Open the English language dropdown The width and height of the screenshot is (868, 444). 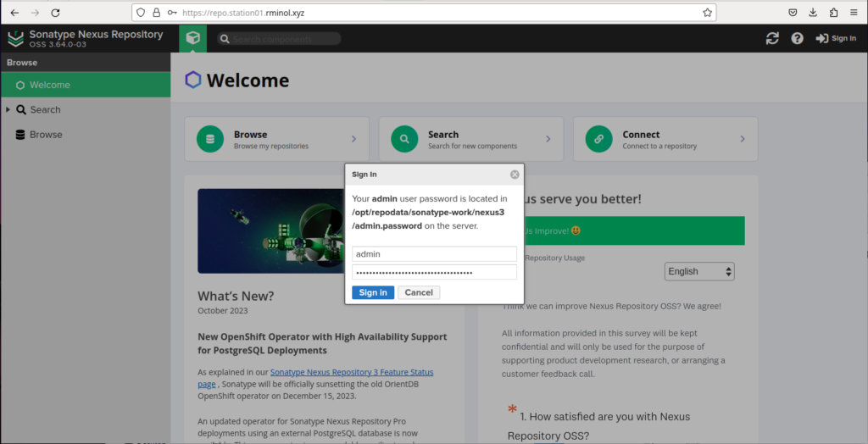coord(699,271)
